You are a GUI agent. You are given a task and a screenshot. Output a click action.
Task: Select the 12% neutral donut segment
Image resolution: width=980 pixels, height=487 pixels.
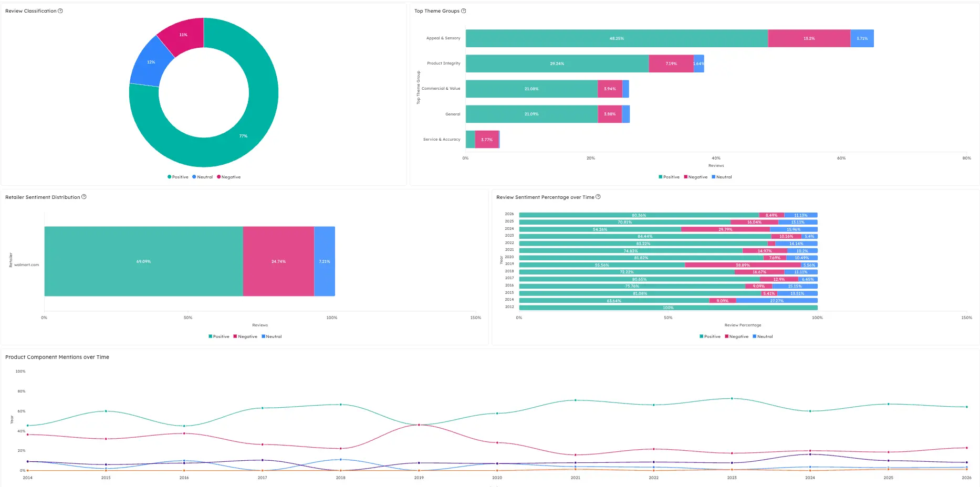pos(151,62)
